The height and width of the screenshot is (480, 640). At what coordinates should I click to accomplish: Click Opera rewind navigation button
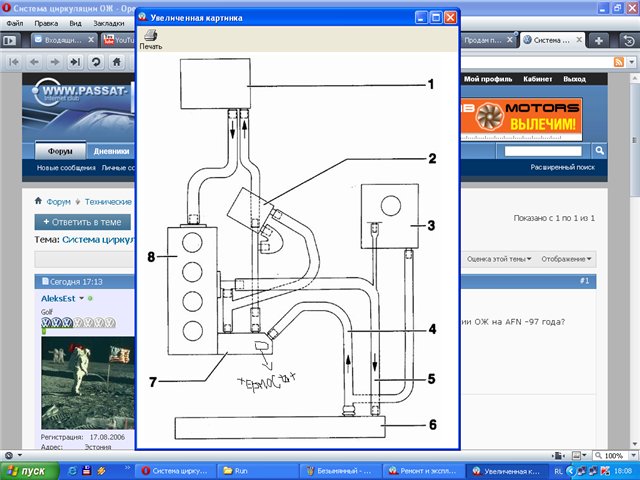pyautogui.click(x=13, y=62)
